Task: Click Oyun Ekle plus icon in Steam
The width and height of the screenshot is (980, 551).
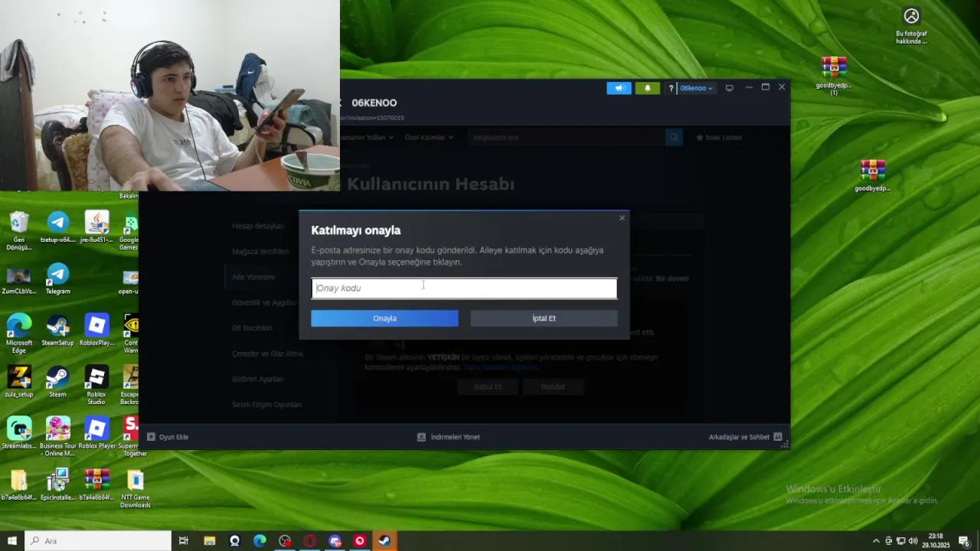Action: pos(151,437)
